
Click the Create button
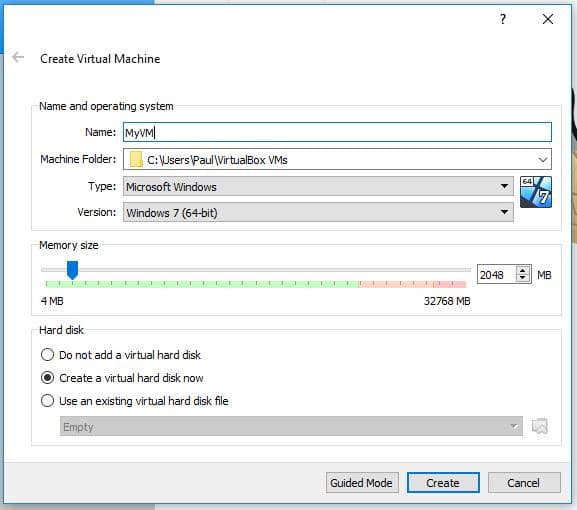click(x=443, y=482)
